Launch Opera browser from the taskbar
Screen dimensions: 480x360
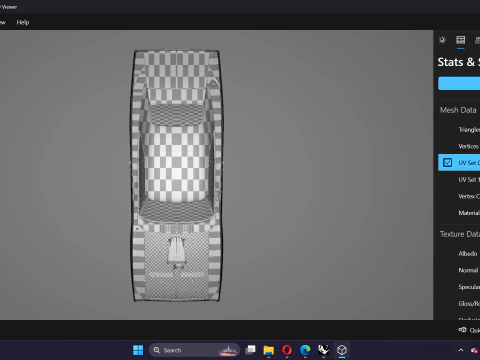tap(287, 350)
